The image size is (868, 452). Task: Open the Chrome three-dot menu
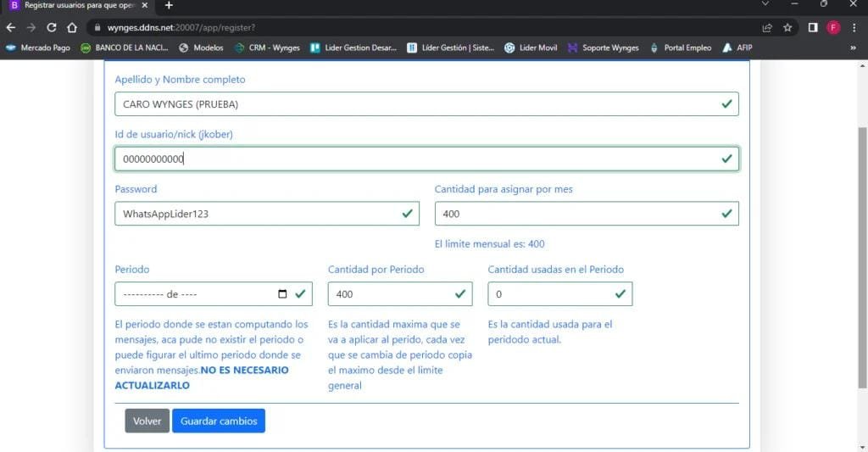[x=854, y=27]
